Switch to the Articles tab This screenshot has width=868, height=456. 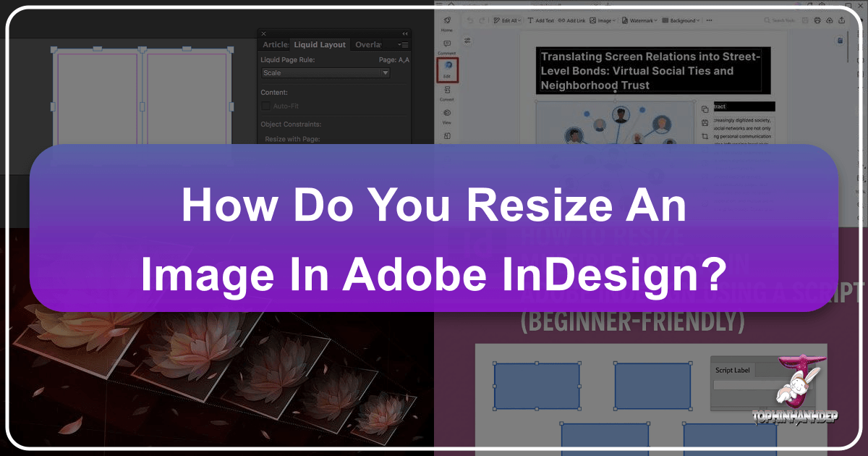tap(276, 44)
